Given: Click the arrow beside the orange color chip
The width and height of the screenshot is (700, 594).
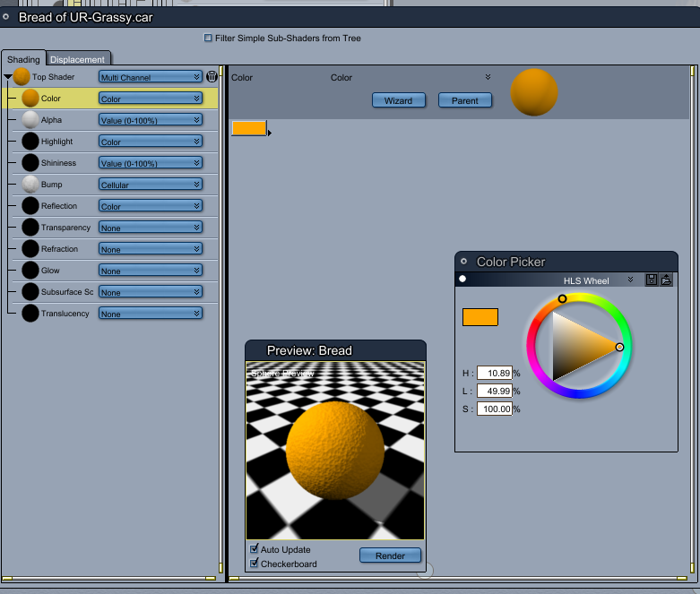Looking at the screenshot, I should coord(269,133).
